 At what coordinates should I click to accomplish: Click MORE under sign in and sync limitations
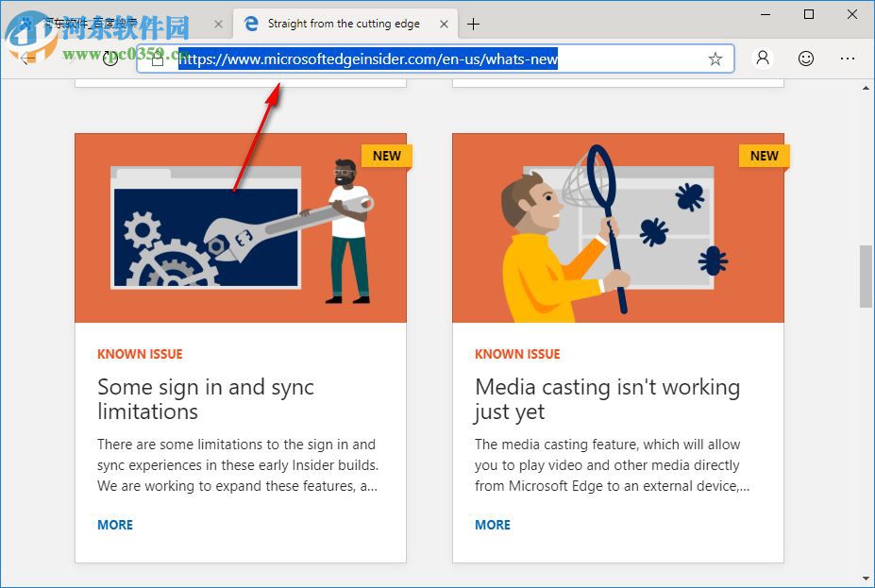(x=114, y=525)
